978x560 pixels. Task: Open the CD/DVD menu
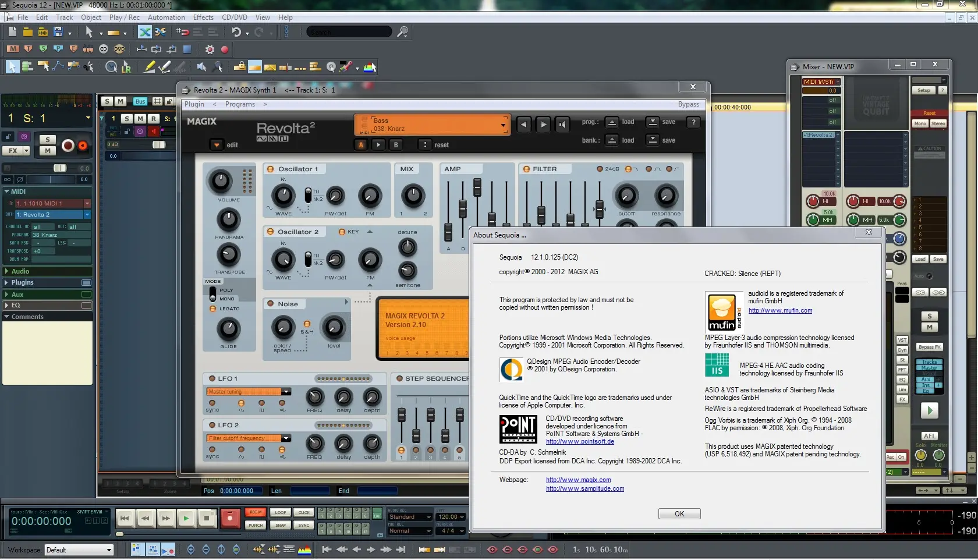tap(235, 17)
